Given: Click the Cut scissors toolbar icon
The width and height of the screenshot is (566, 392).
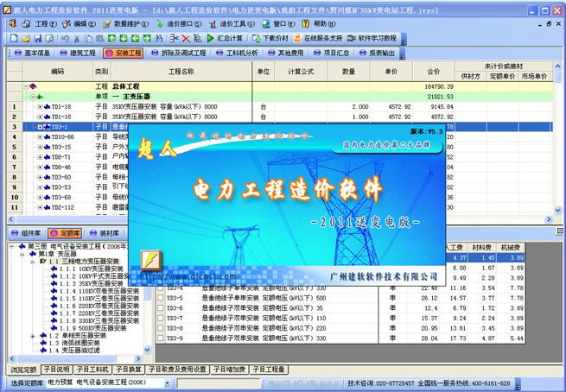Looking at the screenshot, I should 77,38.
